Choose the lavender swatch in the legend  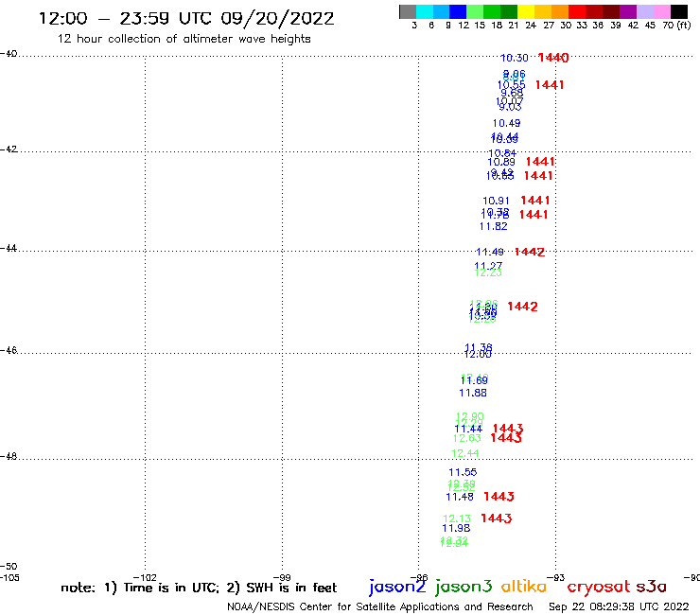pos(645,11)
